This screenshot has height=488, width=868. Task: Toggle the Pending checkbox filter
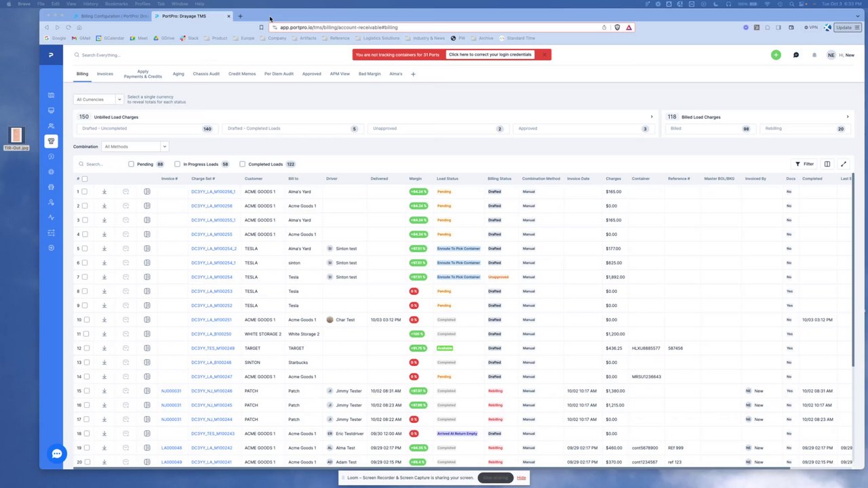click(131, 164)
